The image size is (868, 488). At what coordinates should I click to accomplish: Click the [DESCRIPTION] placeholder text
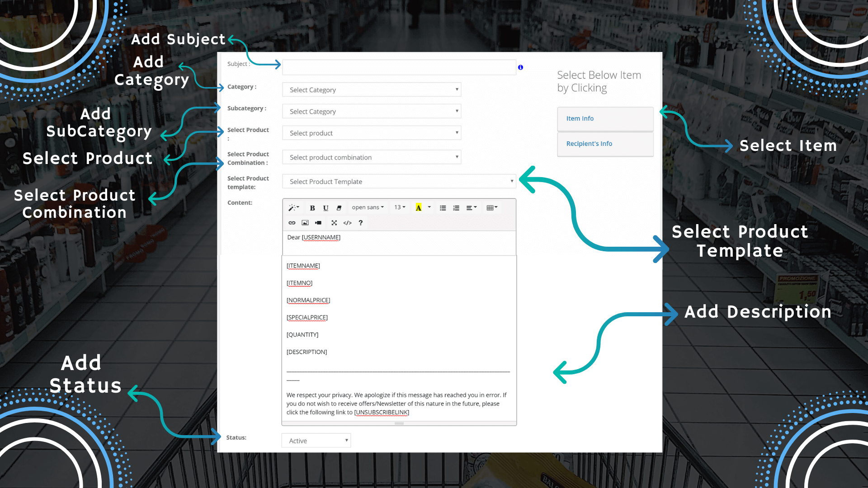(x=307, y=352)
